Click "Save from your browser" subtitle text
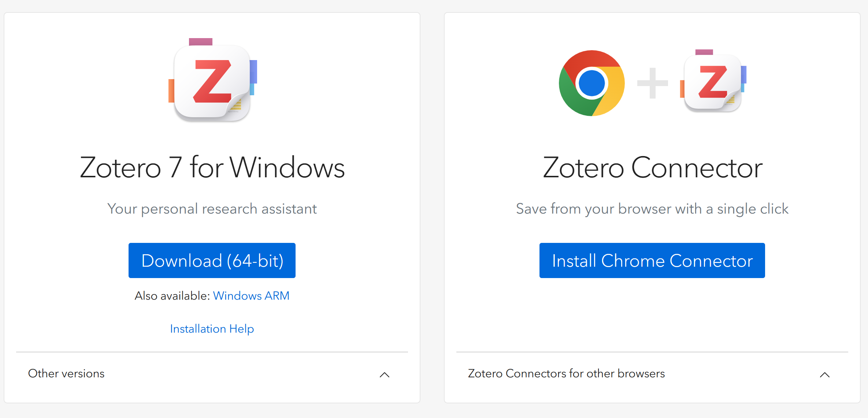This screenshot has width=868, height=418. [652, 209]
